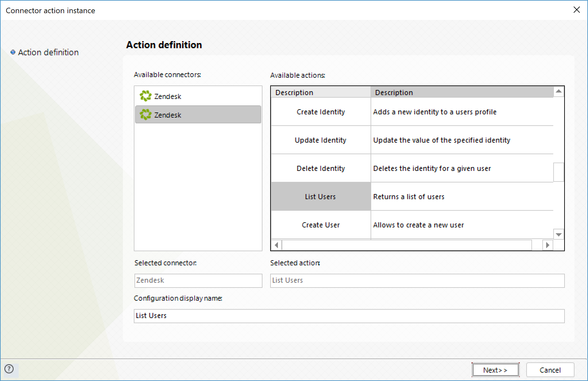Select the Delete Identity action
Viewport: 588px width, 381px height.
click(321, 168)
